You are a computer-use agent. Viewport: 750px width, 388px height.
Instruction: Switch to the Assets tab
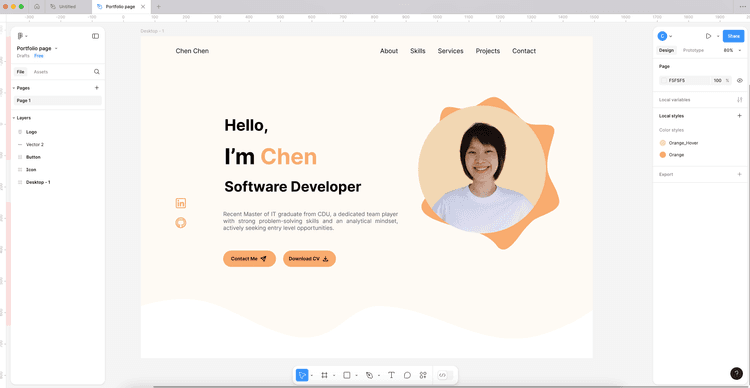click(x=41, y=72)
